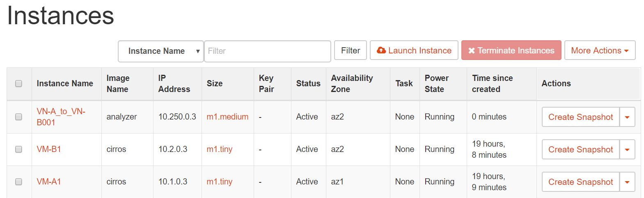The image size is (644, 198).
Task: Toggle the select-all checkbox in table header
Action: click(x=18, y=83)
